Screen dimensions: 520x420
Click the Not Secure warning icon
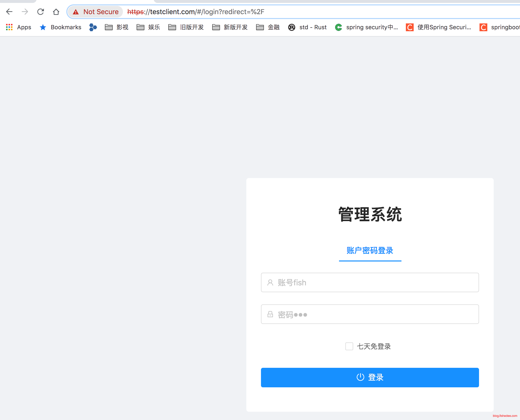[x=76, y=12]
